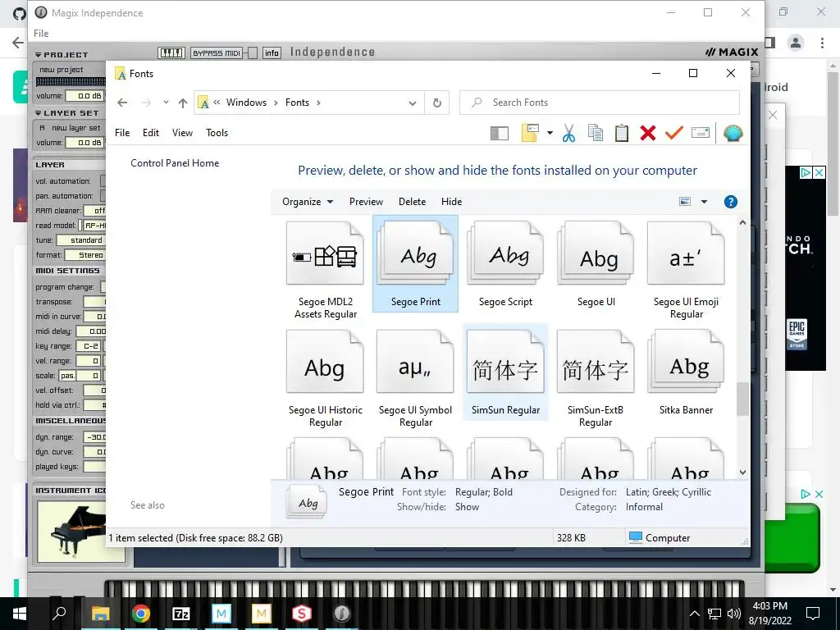
Task: Select the Sitka Banner font
Action: click(686, 372)
